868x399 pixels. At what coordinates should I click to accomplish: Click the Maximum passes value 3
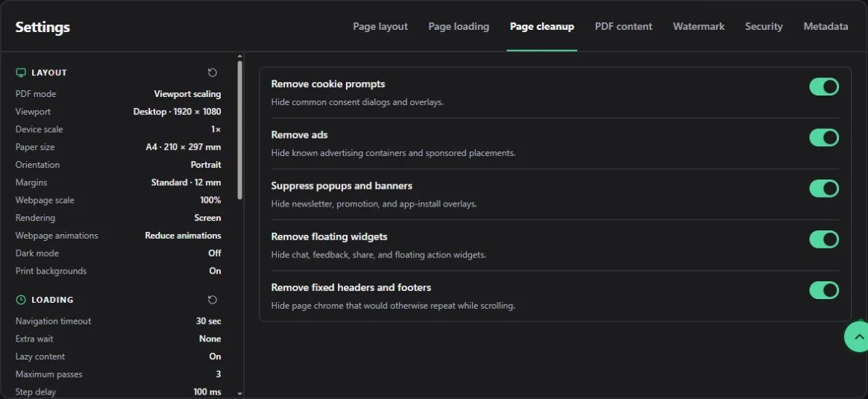pos(218,374)
